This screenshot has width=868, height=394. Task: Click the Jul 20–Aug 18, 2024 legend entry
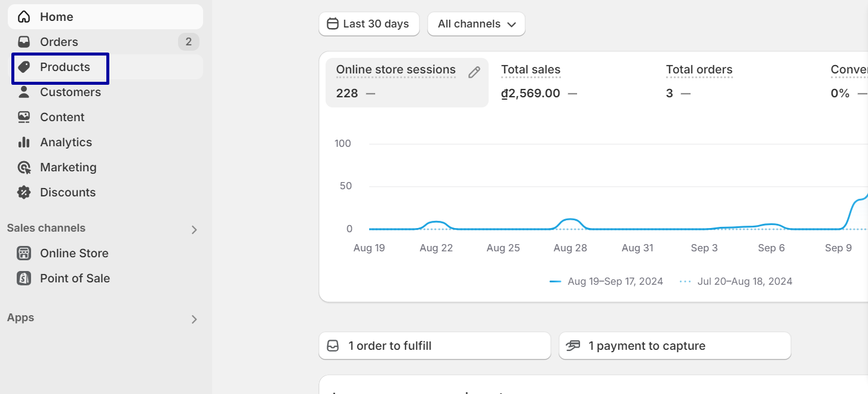[736, 281]
